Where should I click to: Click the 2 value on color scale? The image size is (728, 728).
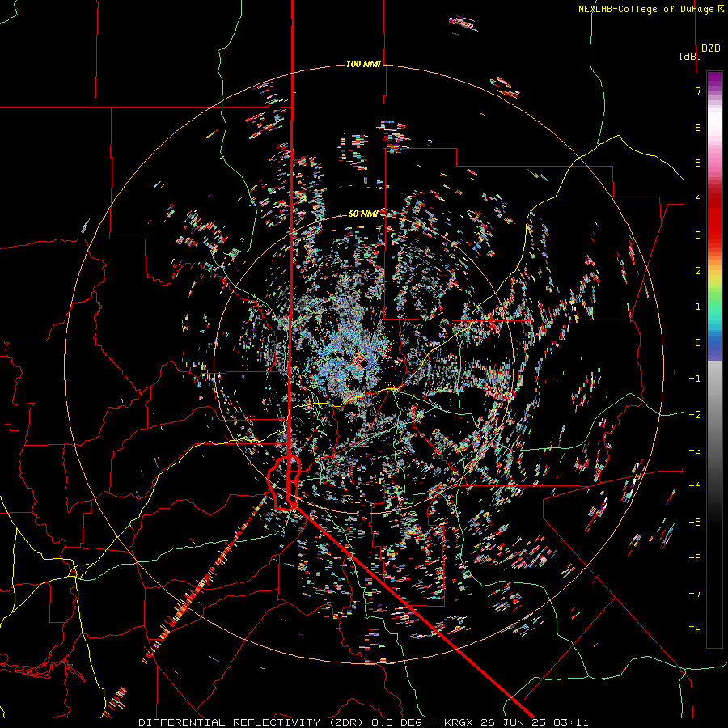(698, 271)
